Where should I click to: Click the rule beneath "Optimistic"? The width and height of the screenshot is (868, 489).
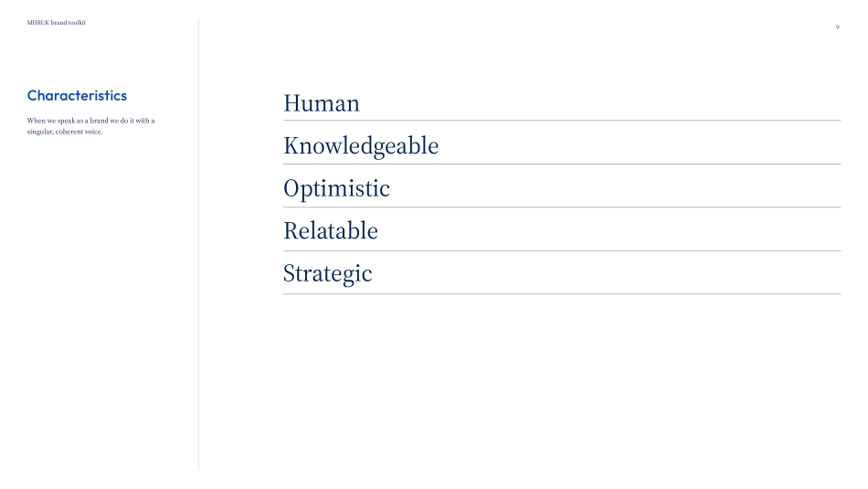(x=562, y=207)
